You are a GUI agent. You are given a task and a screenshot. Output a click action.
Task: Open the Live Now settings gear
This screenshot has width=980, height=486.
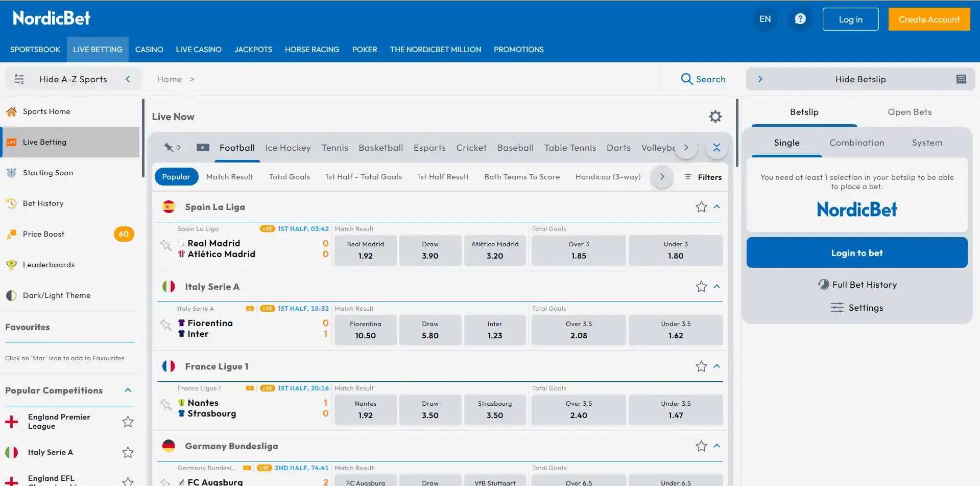tap(715, 117)
